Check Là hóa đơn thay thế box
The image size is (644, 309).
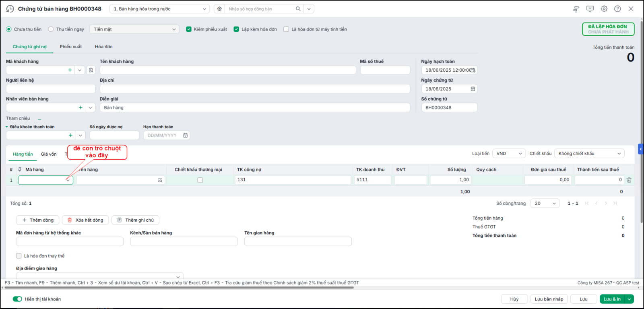coord(19,256)
